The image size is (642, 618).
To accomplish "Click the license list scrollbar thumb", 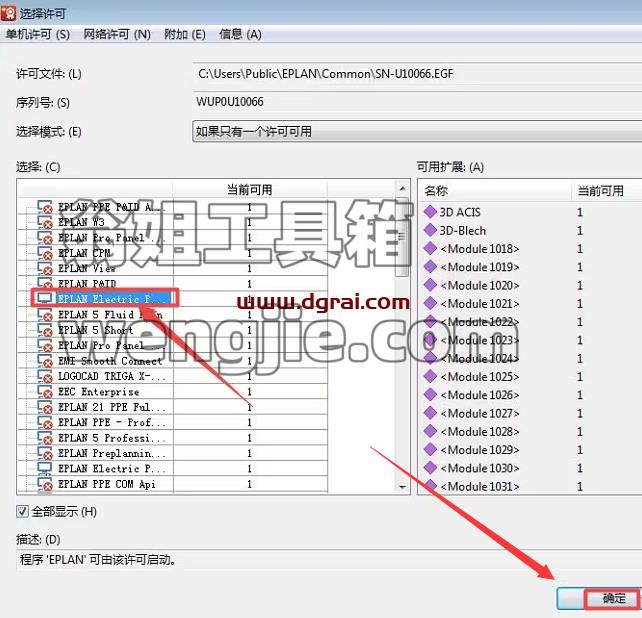I will (402, 236).
